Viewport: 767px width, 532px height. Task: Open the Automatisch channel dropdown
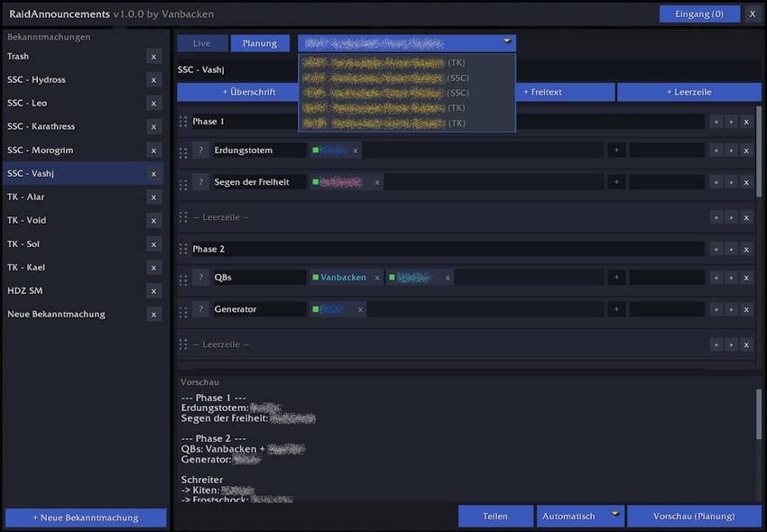pos(580,516)
